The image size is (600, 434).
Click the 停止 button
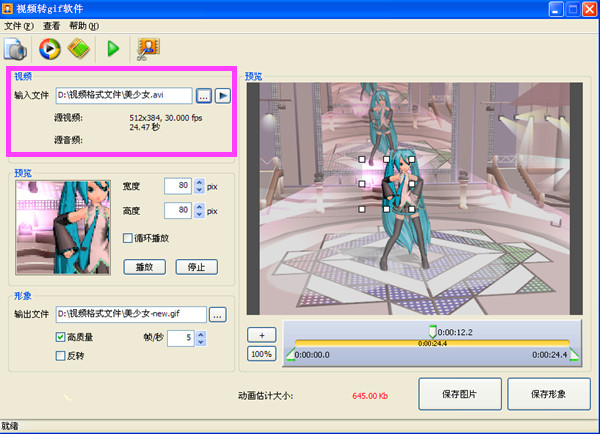[x=197, y=267]
